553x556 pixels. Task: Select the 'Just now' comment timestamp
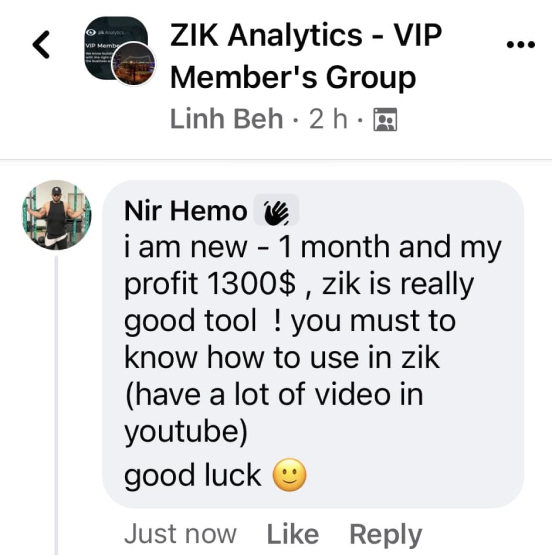[x=180, y=534]
